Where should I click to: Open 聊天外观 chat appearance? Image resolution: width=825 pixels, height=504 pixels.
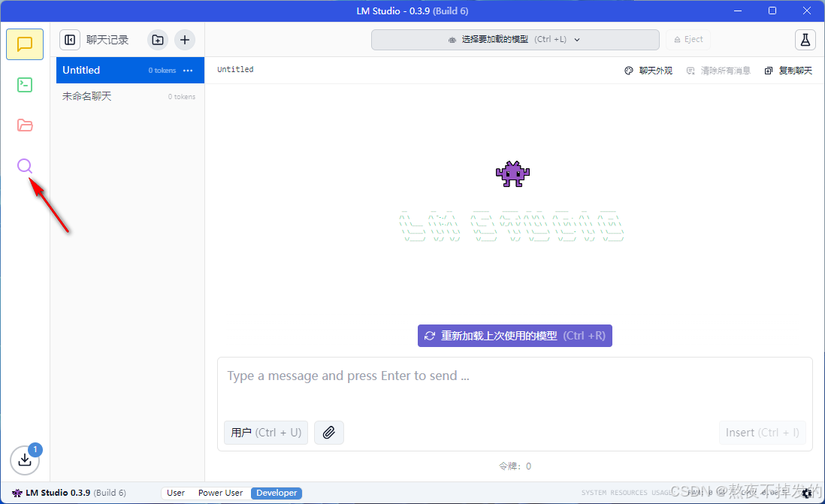[x=648, y=71]
